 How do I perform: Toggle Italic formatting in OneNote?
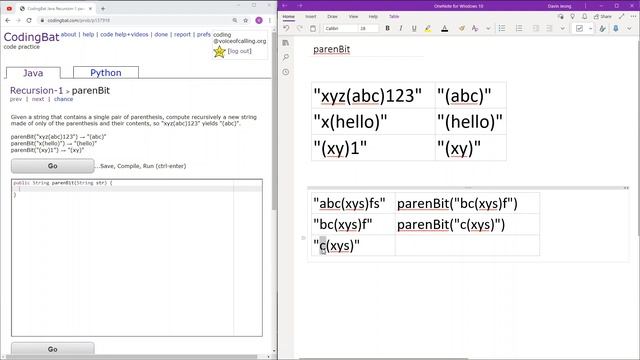tap(401, 29)
